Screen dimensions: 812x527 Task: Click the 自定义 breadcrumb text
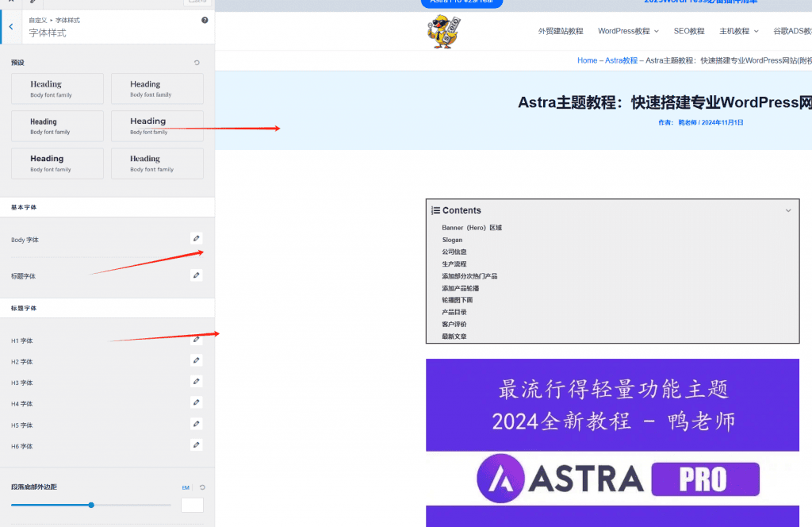click(38, 20)
